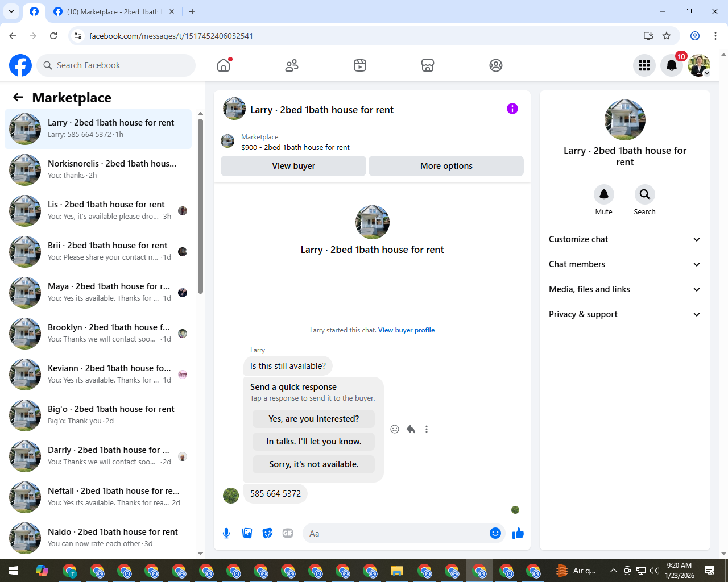
Task: Click the back arrow beside Marketplace
Action: click(18, 97)
